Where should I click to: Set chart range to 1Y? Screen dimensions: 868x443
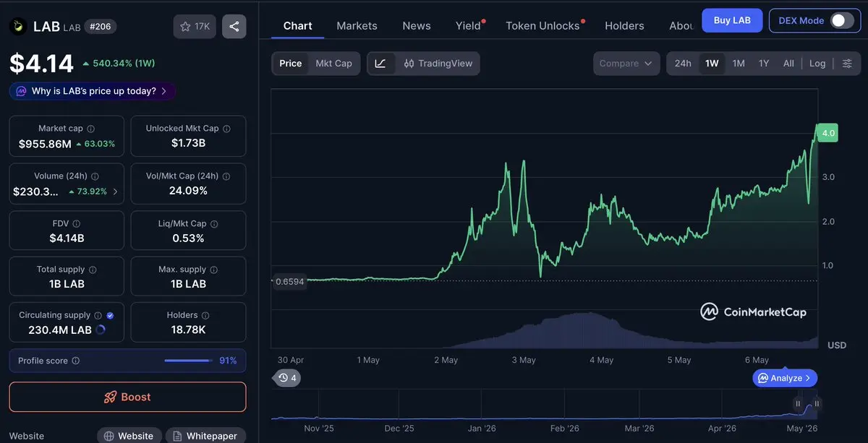[764, 64]
